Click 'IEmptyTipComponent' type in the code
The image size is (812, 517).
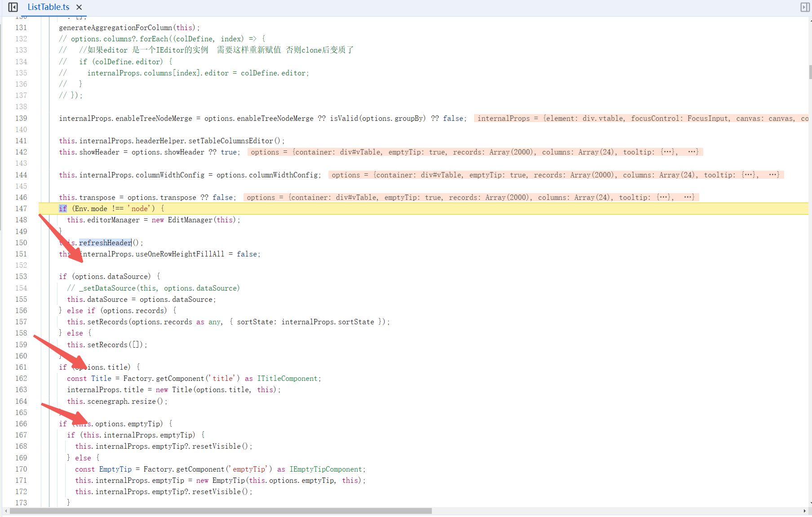click(x=326, y=469)
